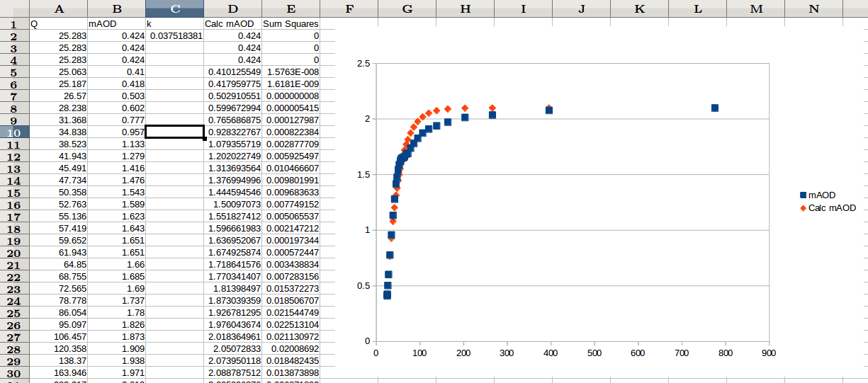Select column H header

click(x=465, y=8)
